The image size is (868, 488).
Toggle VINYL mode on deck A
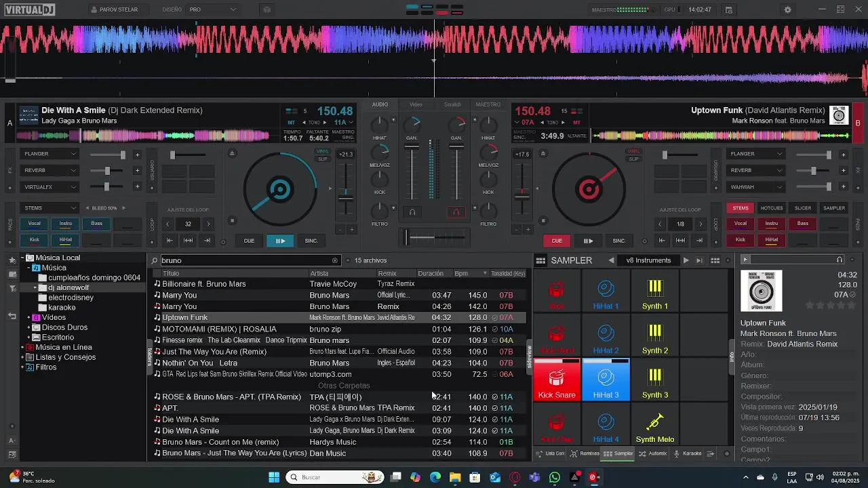coord(323,151)
